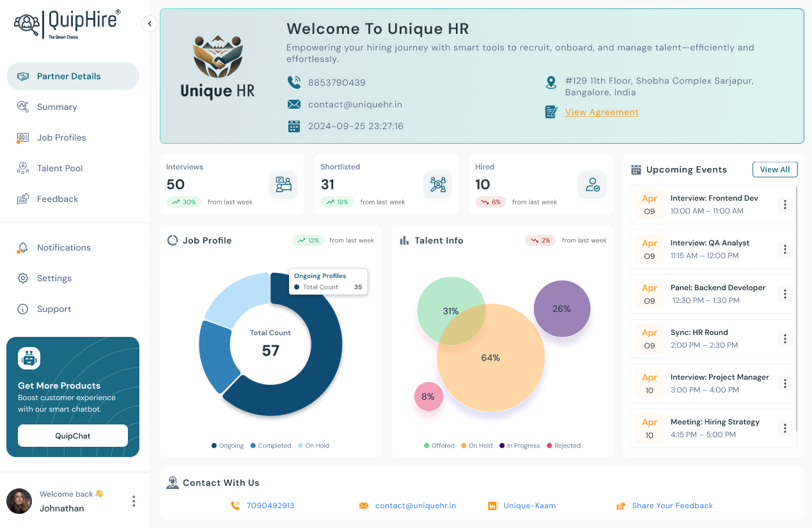Open the Unique-Kaam LinkedIn link
The width and height of the screenshot is (812, 528).
click(529, 506)
